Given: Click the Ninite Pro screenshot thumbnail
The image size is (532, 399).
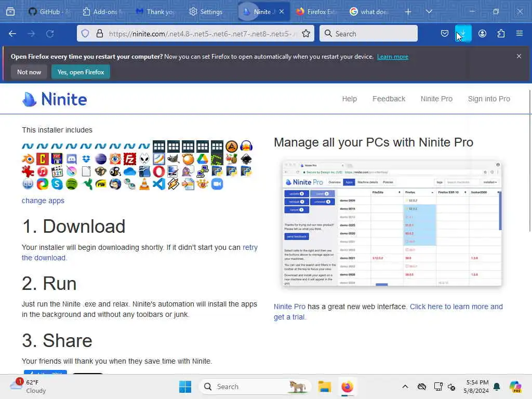Looking at the screenshot, I should click(392, 223).
